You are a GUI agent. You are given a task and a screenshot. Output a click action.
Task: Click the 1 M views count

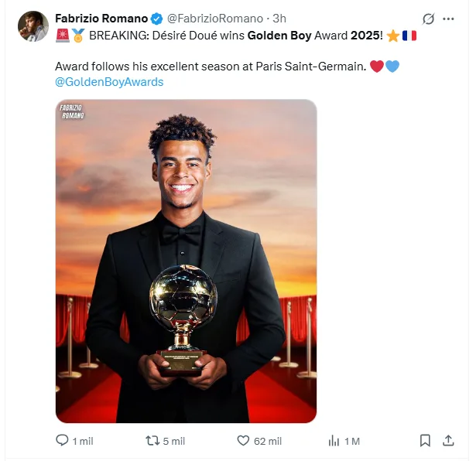(352, 441)
